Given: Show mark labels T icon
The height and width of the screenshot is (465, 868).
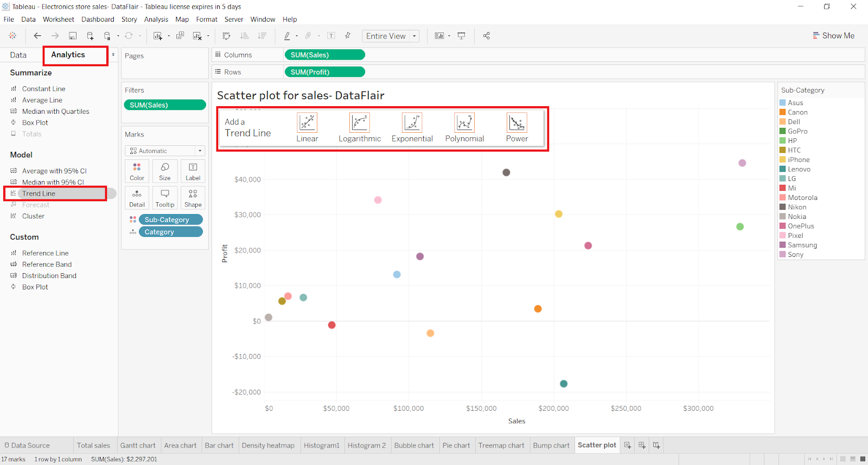Looking at the screenshot, I should tap(331, 36).
